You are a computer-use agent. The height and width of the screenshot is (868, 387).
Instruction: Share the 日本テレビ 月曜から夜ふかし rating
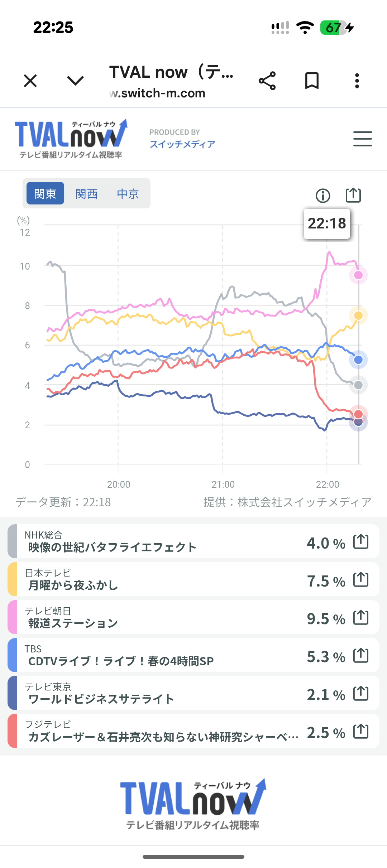coord(360,579)
